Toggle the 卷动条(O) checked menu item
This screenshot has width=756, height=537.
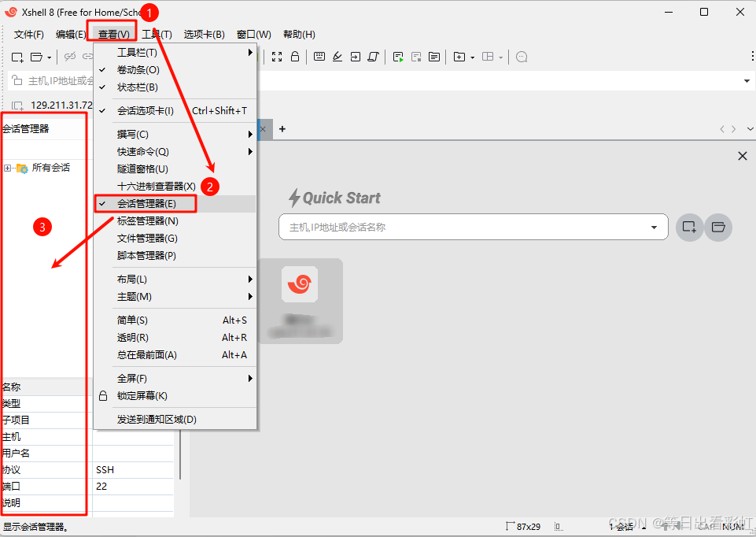point(175,69)
